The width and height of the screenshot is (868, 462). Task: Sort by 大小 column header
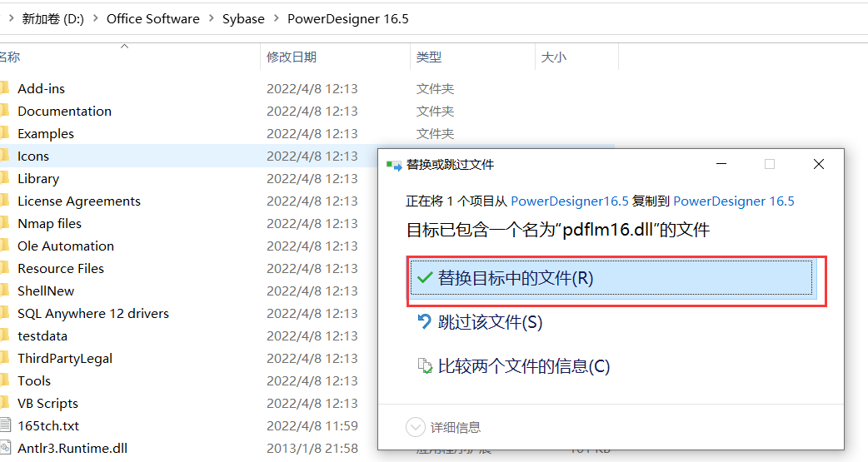[554, 57]
